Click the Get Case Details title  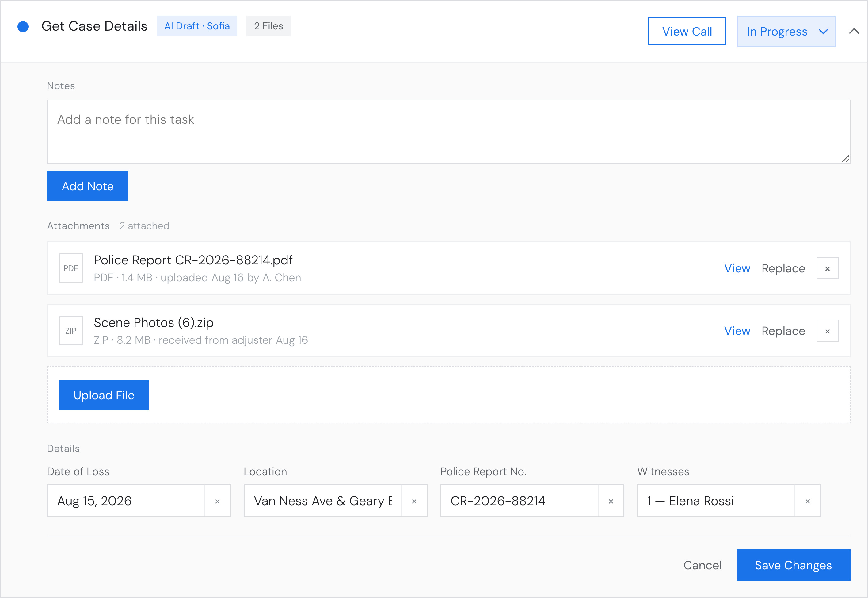(94, 26)
